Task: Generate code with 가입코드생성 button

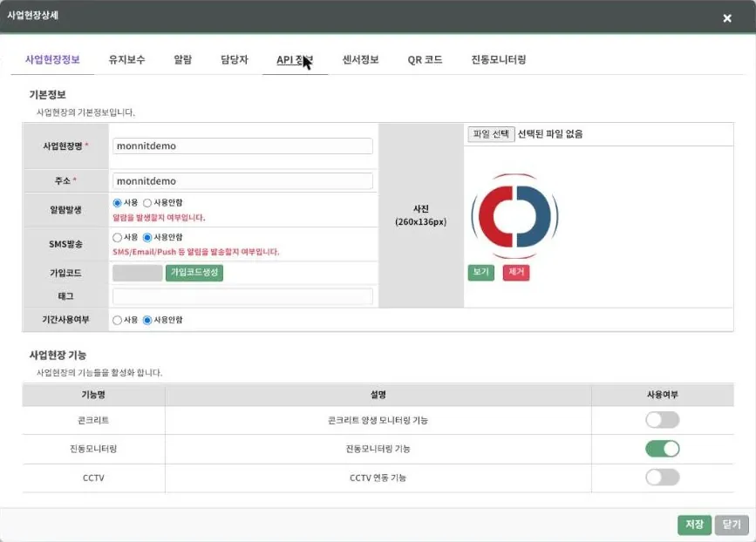Action: (x=194, y=273)
